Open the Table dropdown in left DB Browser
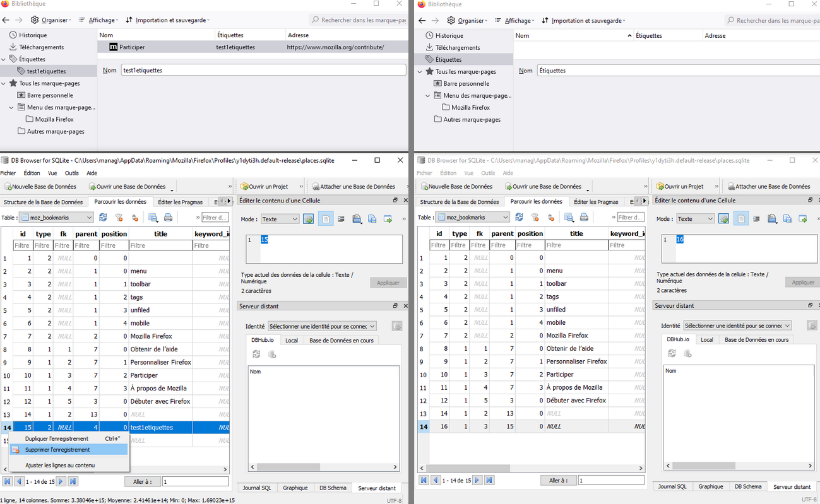Image resolution: width=820 pixels, height=504 pixels. (56, 218)
